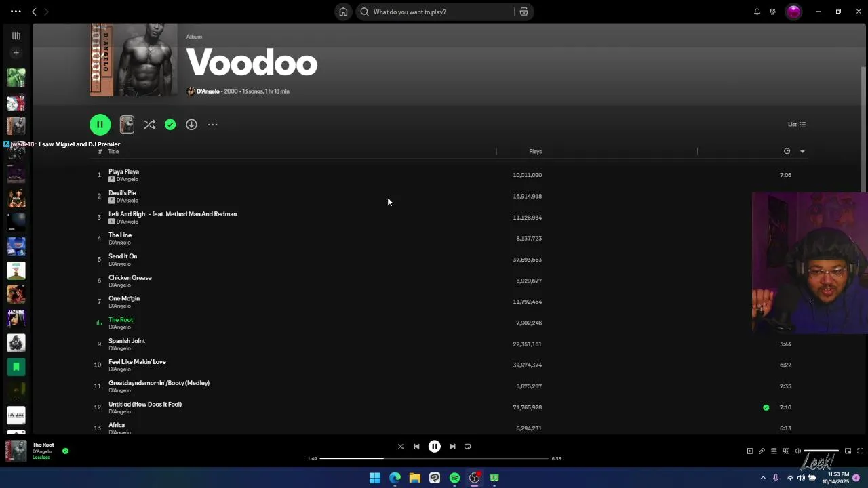Screen dimensions: 868x488
Task: Create a new playlist with the plus icon
Action: (16, 53)
